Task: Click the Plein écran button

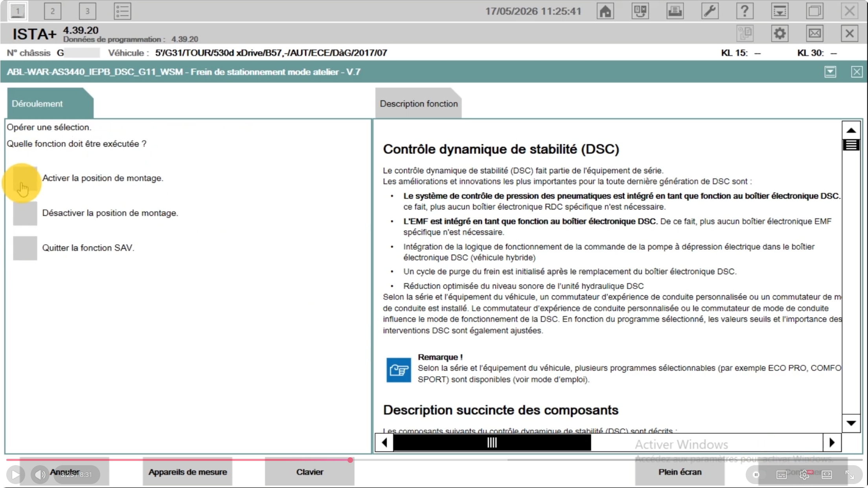Action: pos(680,472)
